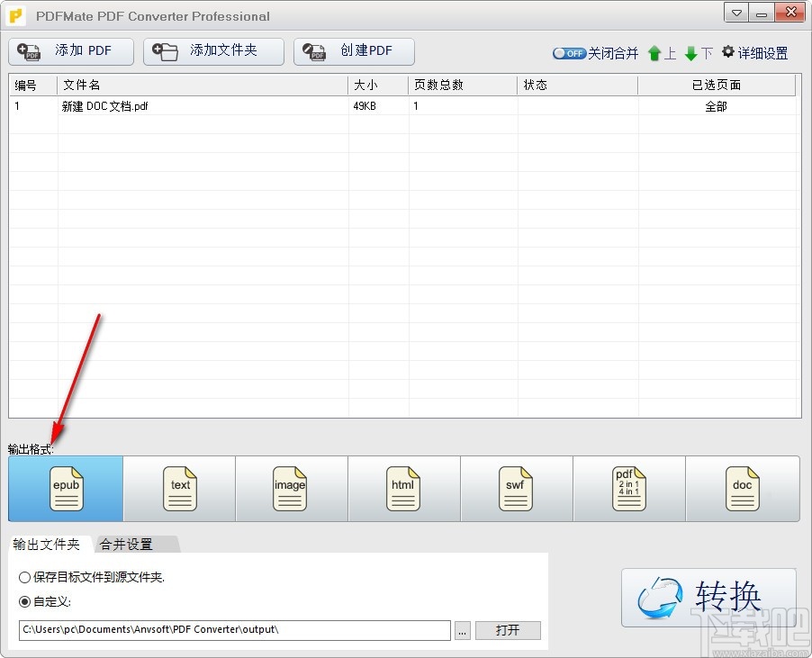Click the 页数总数 column header
Image resolution: width=812 pixels, height=658 pixels.
pos(463,85)
